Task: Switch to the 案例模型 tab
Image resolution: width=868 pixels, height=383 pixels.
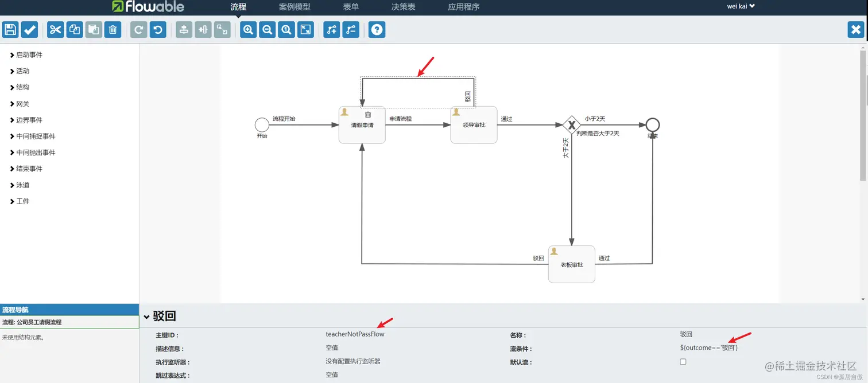Action: click(x=294, y=7)
